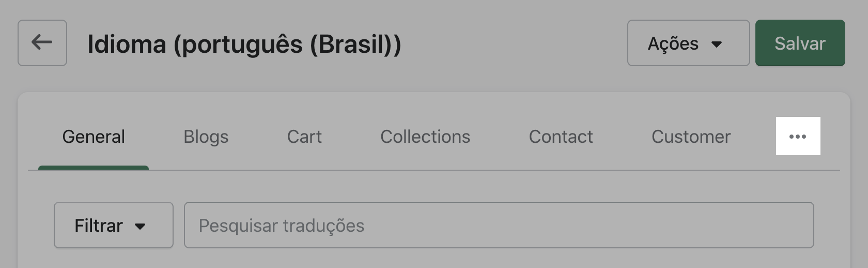868x268 pixels.
Task: Save changes with the Salvar button
Action: point(800,43)
